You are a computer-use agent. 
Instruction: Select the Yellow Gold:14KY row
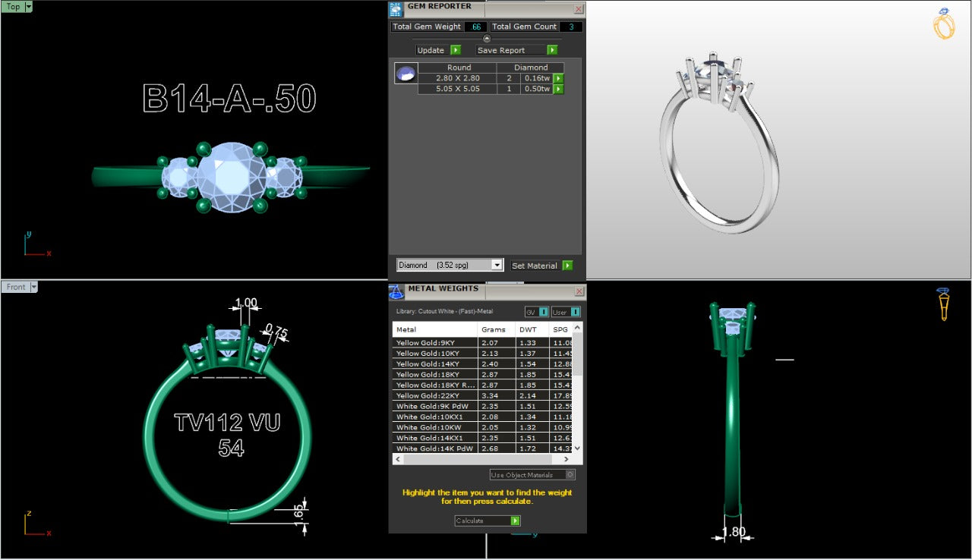[483, 364]
